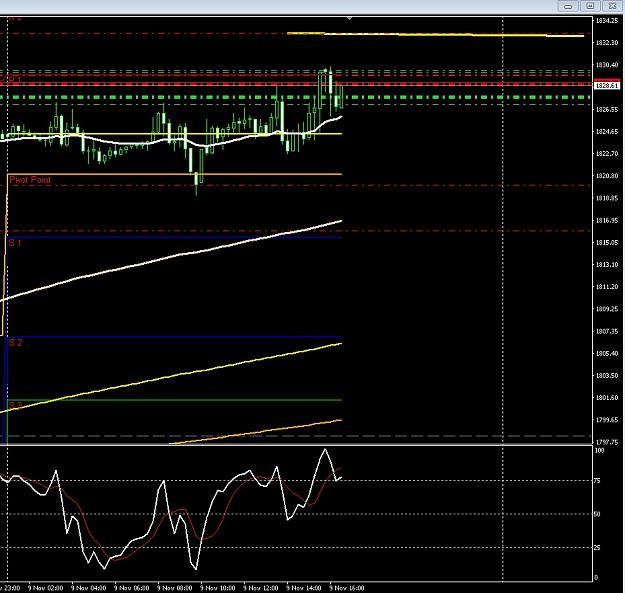
Task: Click the 1807.35 price scale value
Action: point(607,331)
